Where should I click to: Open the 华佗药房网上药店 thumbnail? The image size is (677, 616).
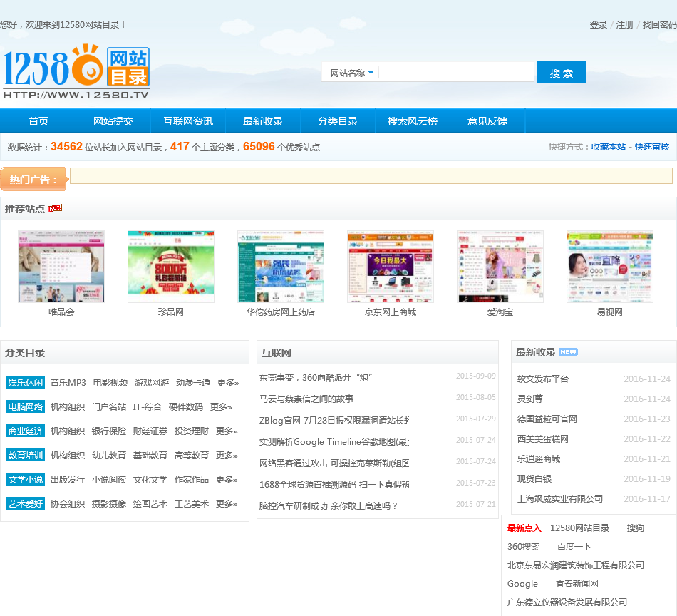coord(281,267)
